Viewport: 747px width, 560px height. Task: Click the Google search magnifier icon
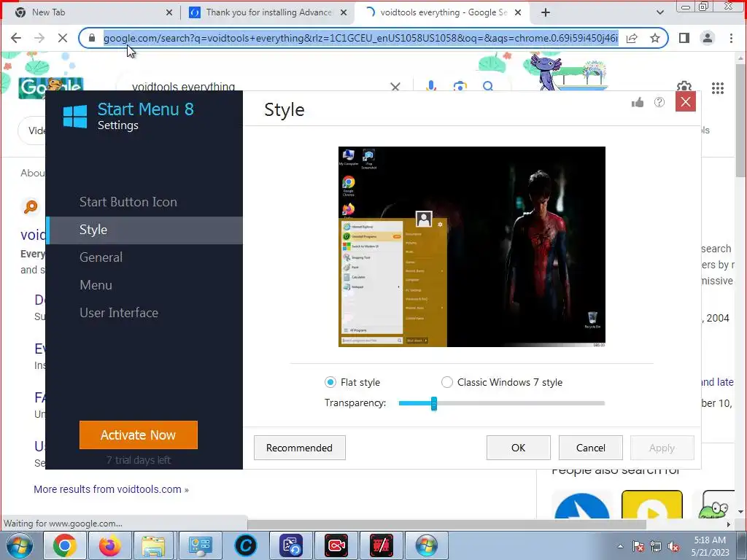pyautogui.click(x=488, y=86)
